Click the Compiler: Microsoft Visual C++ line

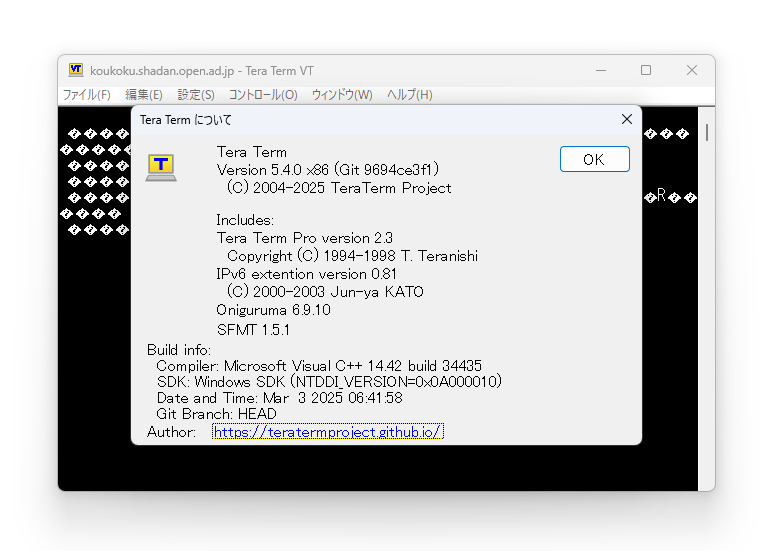coord(319,366)
